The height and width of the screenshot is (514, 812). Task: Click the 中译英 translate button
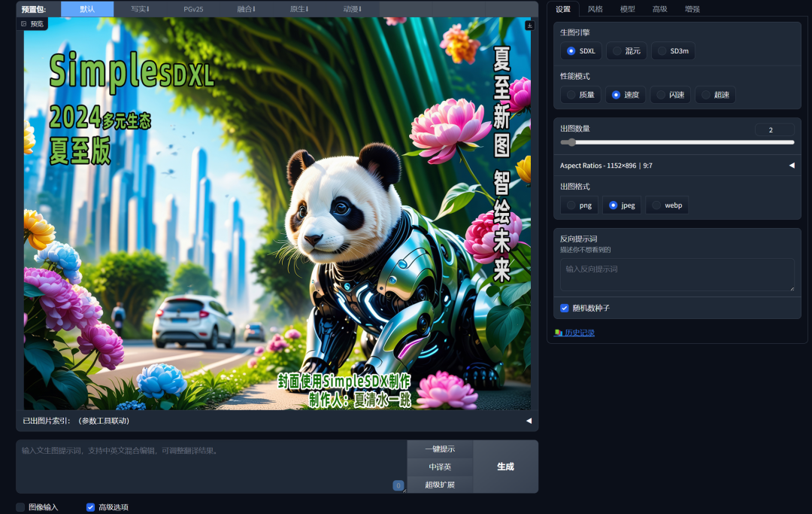click(440, 467)
